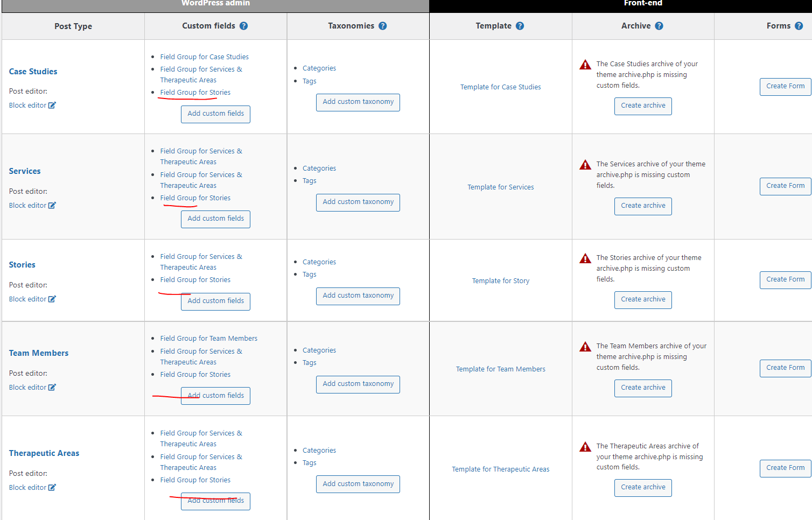812x520 pixels.
Task: Click Block editor edit icon for Case Studies
Action: click(x=52, y=106)
